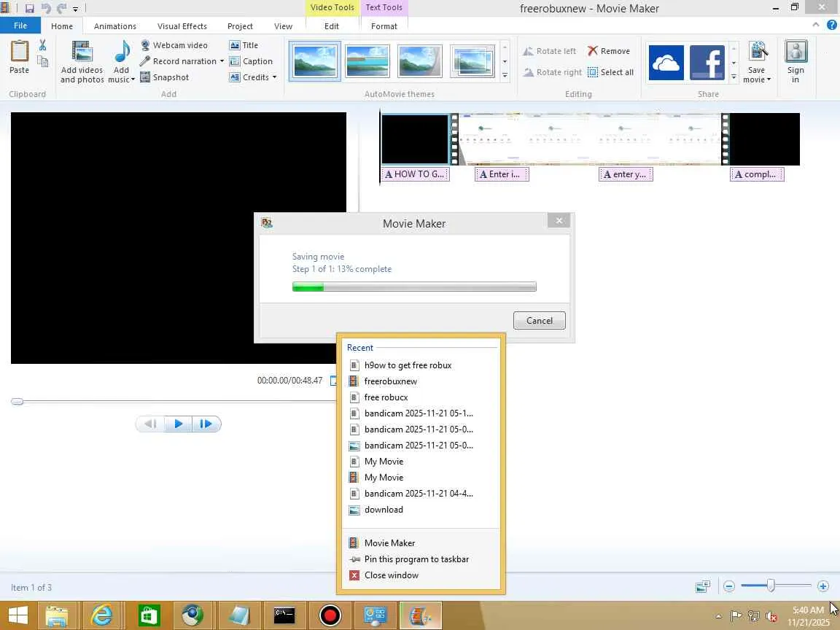The image size is (840, 630).
Task: Go to next frame
Action: (x=206, y=424)
